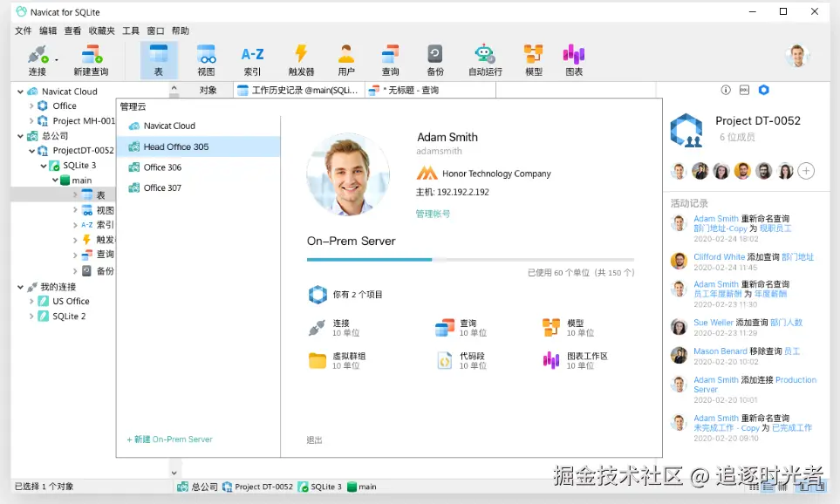Open the 部门人数 link in activity log
This screenshot has height=504, width=840.
[787, 323]
